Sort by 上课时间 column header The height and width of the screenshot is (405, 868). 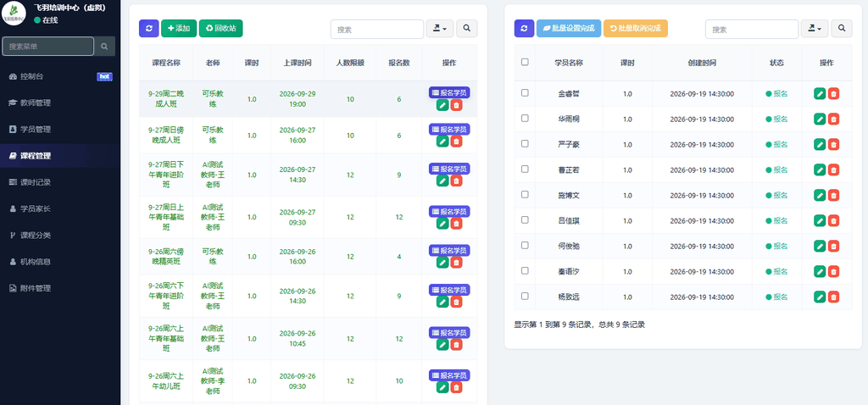298,63
